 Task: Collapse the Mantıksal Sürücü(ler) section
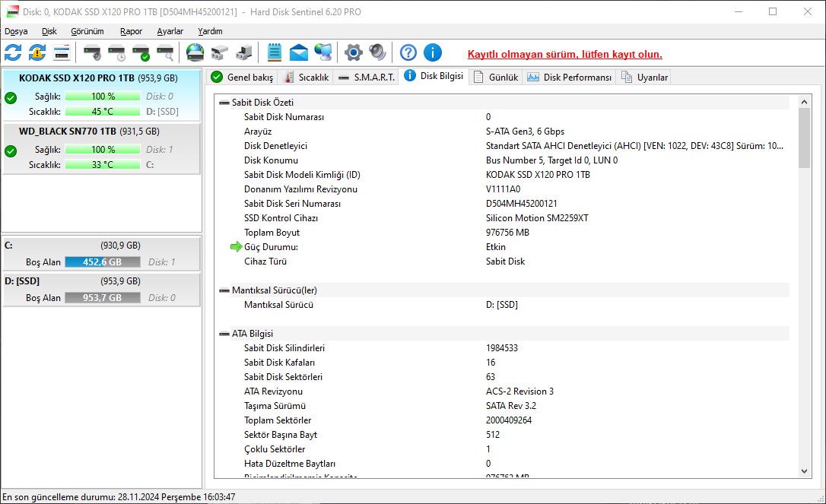224,290
